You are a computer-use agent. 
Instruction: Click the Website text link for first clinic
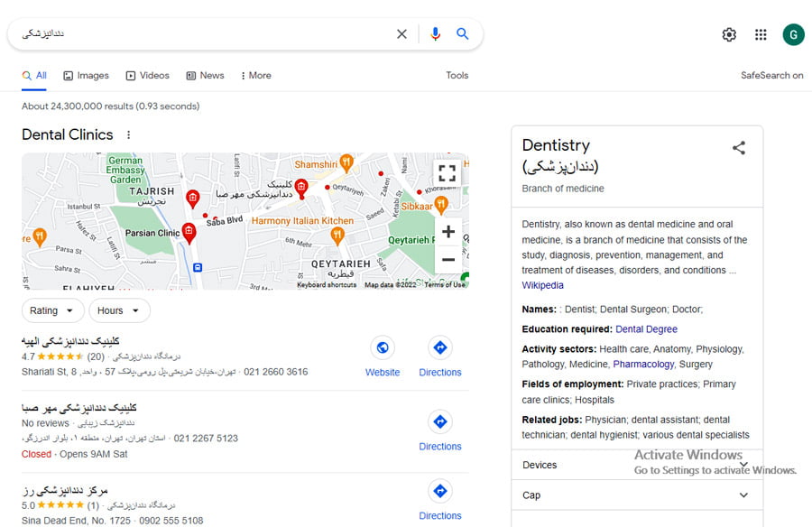(383, 373)
